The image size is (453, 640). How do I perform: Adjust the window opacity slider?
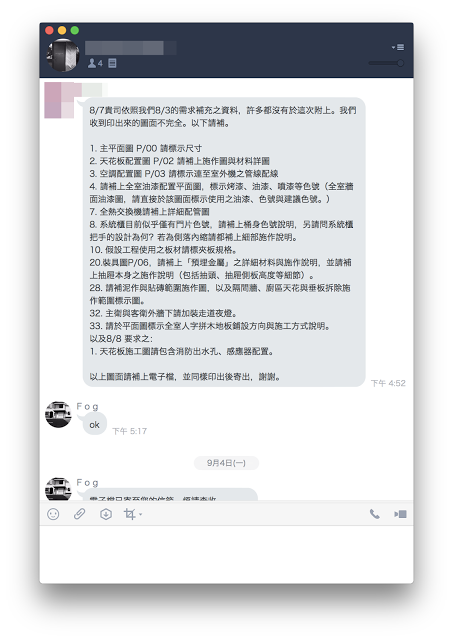click(x=386, y=63)
